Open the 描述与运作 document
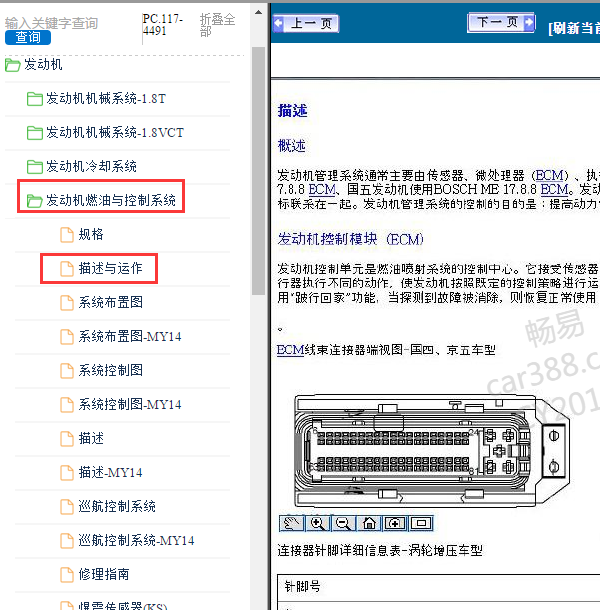Image resolution: width=600 pixels, height=610 pixels. pos(101,268)
